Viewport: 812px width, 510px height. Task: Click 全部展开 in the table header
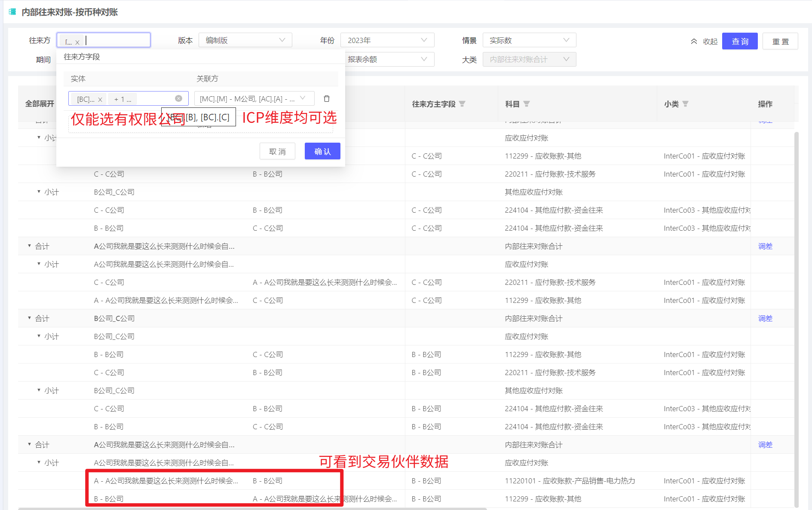click(x=40, y=104)
